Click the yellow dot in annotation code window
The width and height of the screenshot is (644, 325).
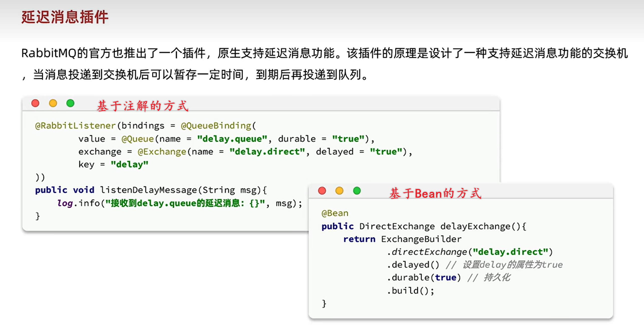pos(53,103)
